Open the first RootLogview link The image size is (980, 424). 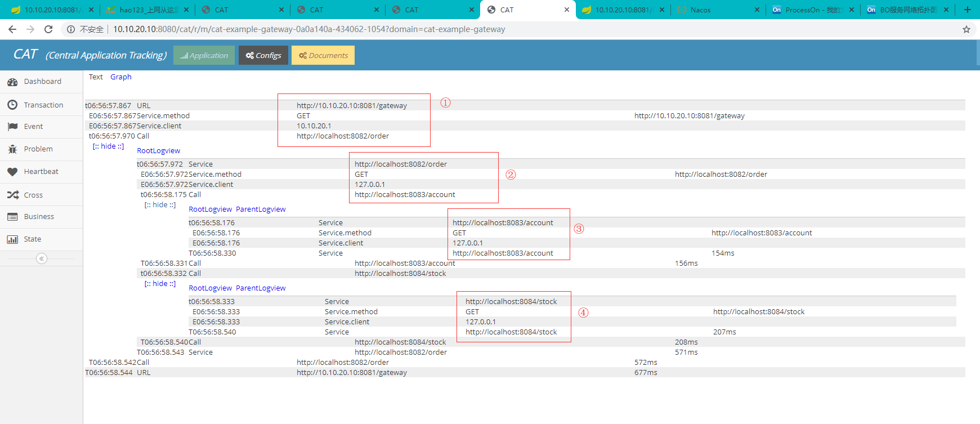[159, 151]
